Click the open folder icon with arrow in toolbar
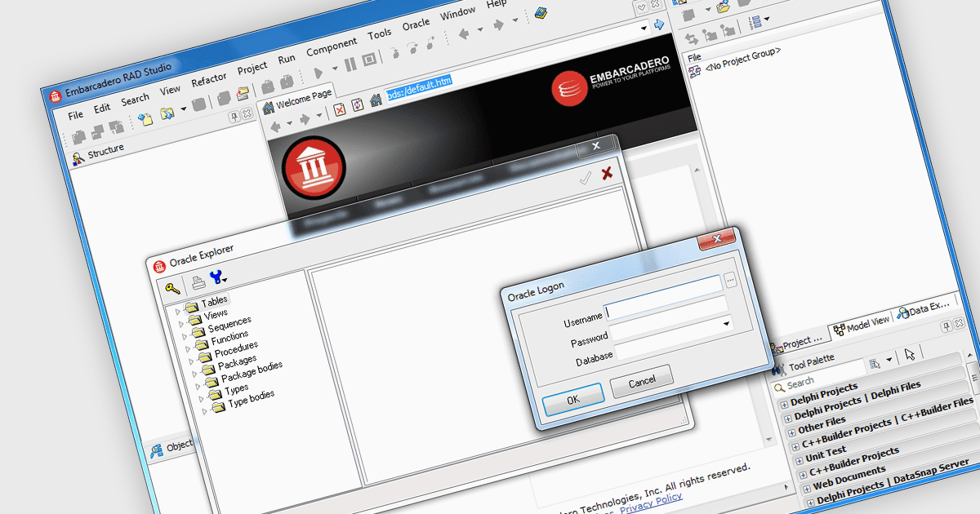Viewport: 980px width, 514px height. tap(167, 113)
